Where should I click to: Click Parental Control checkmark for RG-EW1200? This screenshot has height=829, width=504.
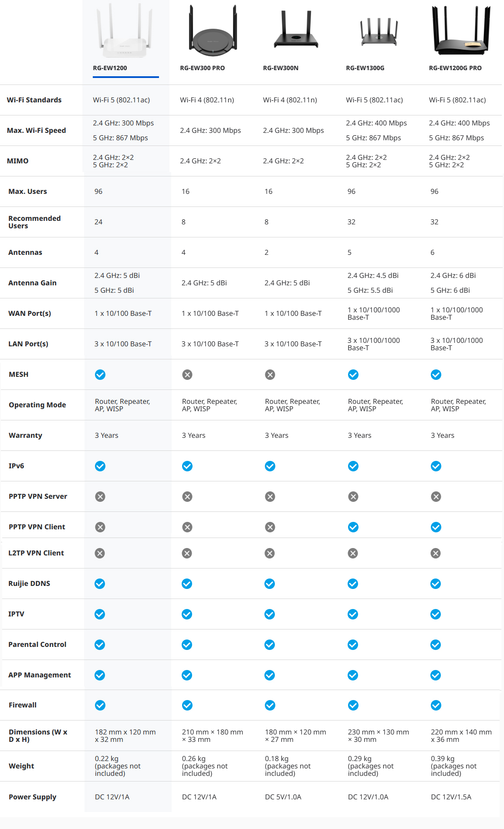click(100, 645)
